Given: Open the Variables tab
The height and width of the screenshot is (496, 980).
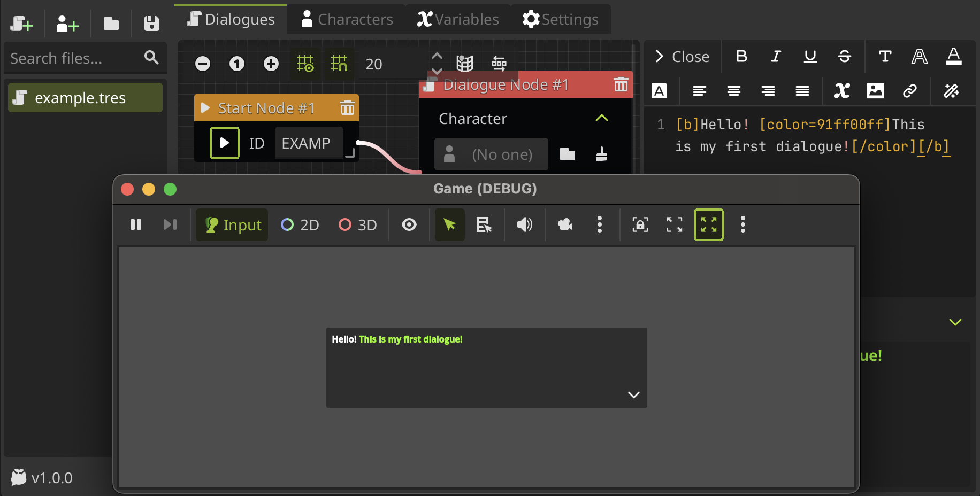Looking at the screenshot, I should pos(458,19).
